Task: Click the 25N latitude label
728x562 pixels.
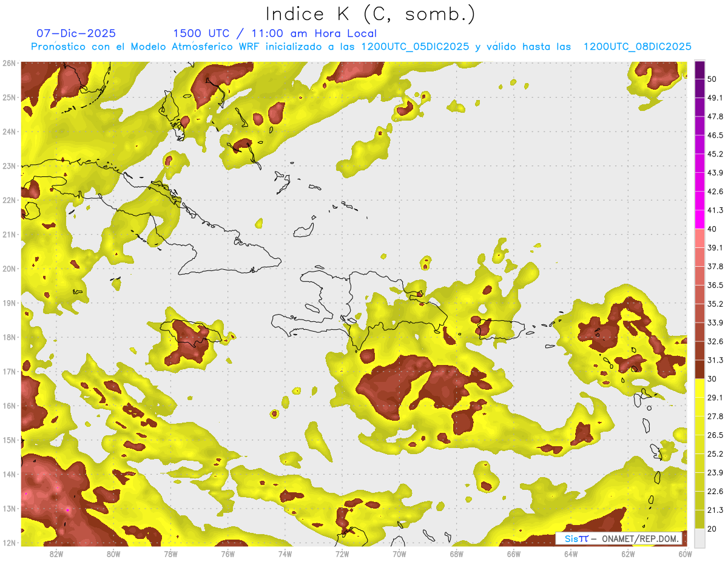Action: click(9, 98)
